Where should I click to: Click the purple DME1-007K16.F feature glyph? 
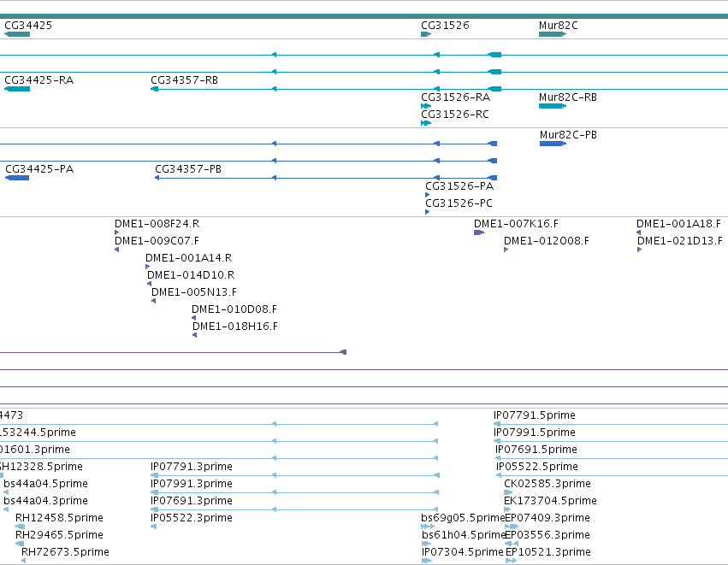(479, 232)
